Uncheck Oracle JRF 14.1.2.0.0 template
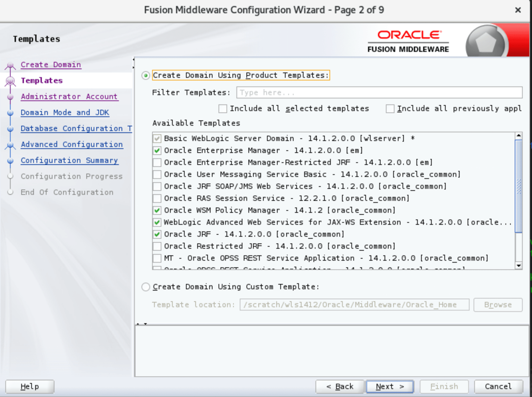 (157, 235)
